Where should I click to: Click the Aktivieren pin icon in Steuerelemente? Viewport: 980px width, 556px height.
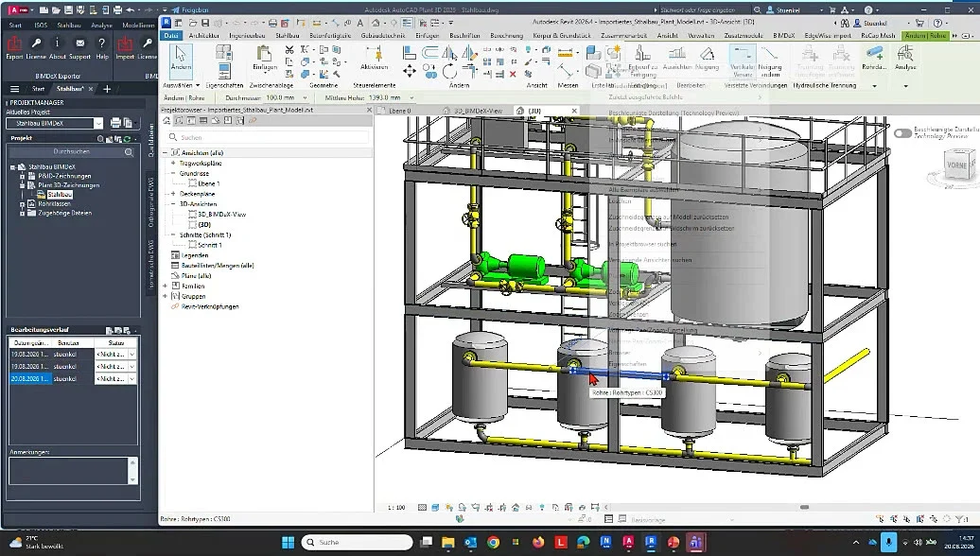(x=374, y=54)
